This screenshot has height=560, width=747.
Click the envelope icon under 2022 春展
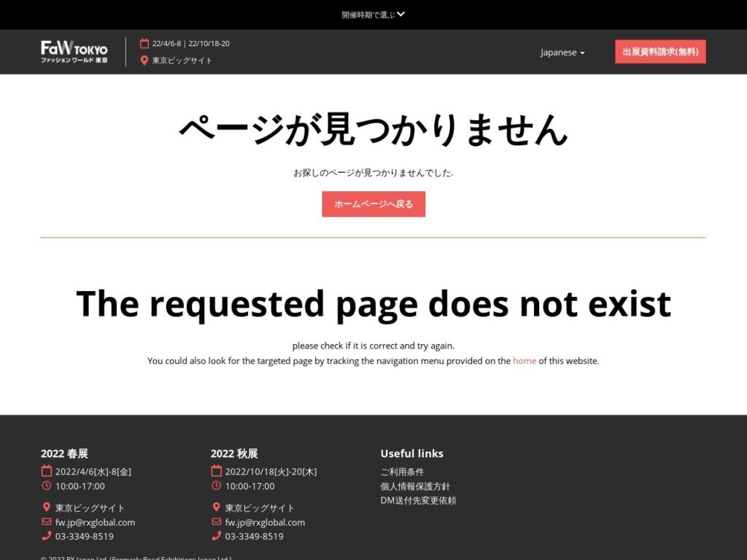(47, 522)
